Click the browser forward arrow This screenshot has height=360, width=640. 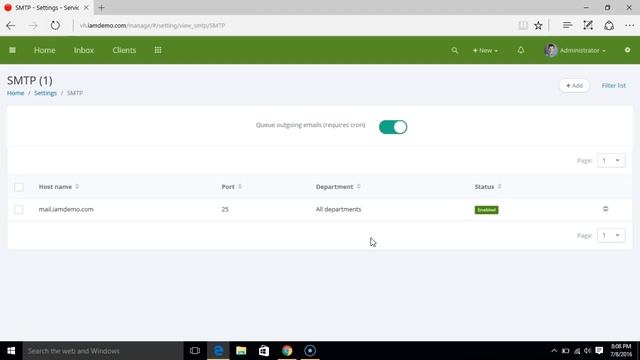(33, 25)
